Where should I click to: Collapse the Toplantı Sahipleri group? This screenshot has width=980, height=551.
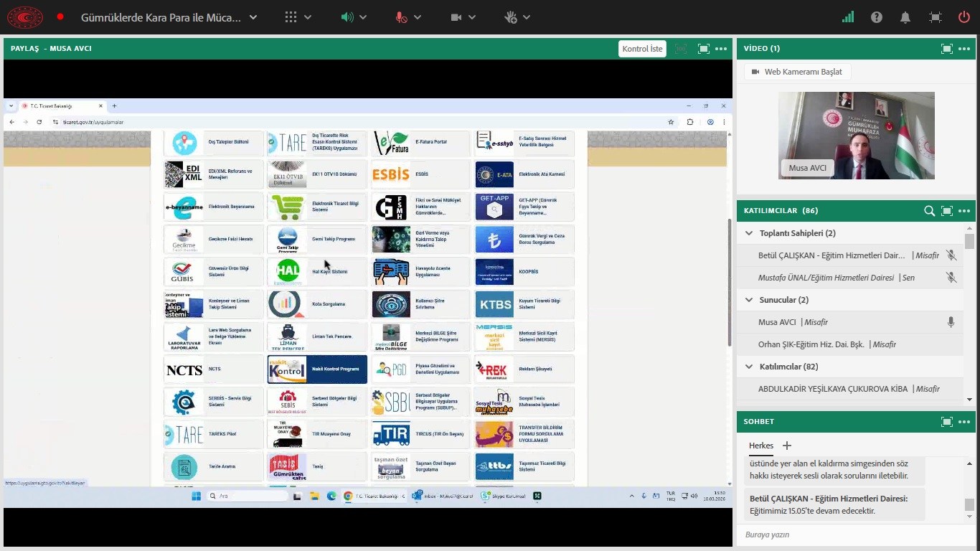pos(749,233)
